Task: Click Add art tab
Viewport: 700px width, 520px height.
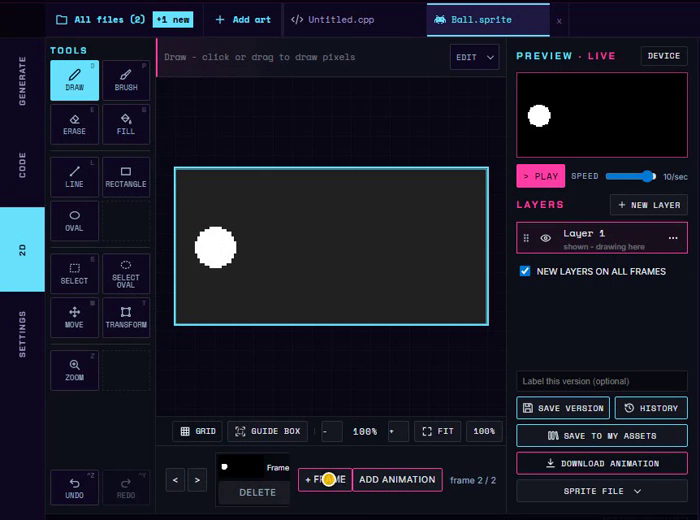Action: 243,20
